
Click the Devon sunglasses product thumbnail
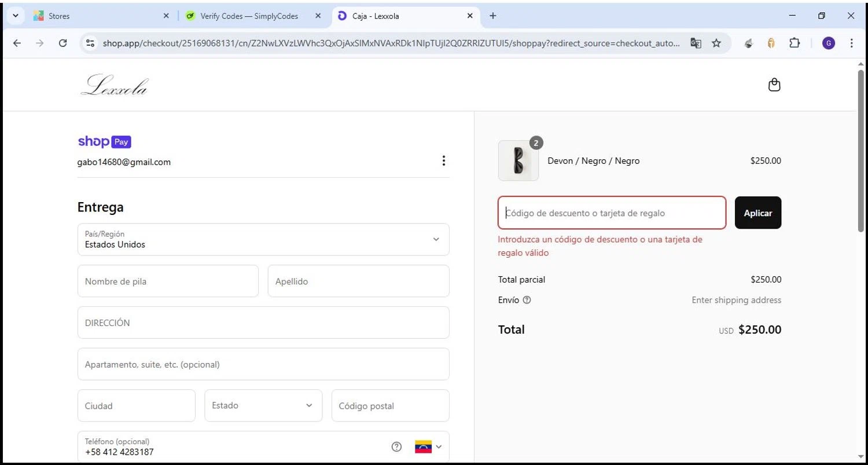[x=518, y=160]
